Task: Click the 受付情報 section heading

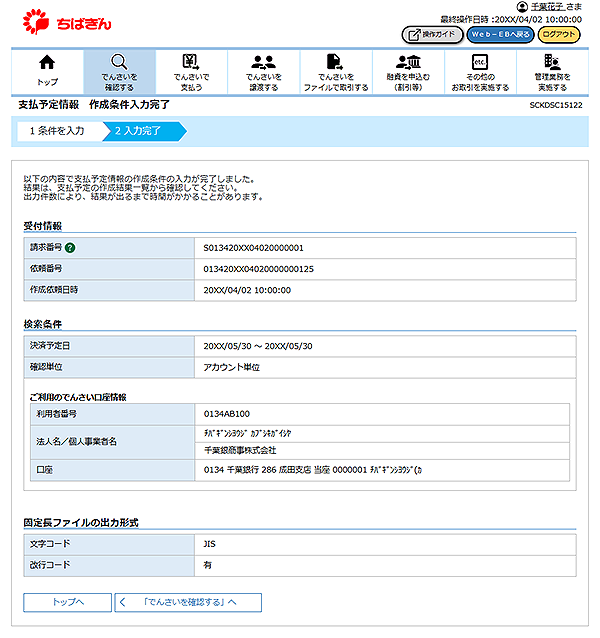Action: (43, 226)
